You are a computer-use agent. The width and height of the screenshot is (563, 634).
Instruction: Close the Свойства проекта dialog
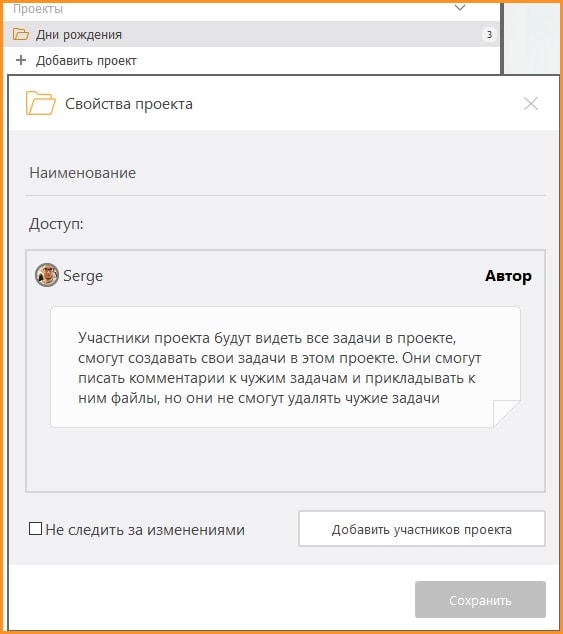pos(531,104)
